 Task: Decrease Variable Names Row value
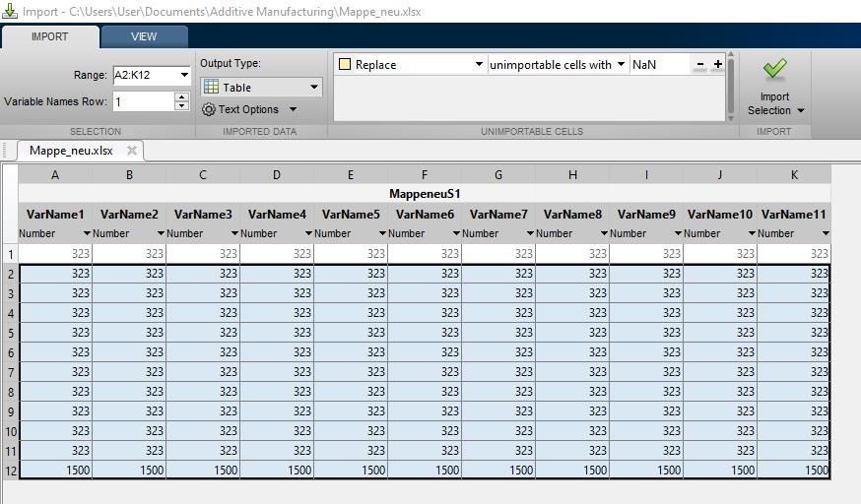click(x=181, y=105)
